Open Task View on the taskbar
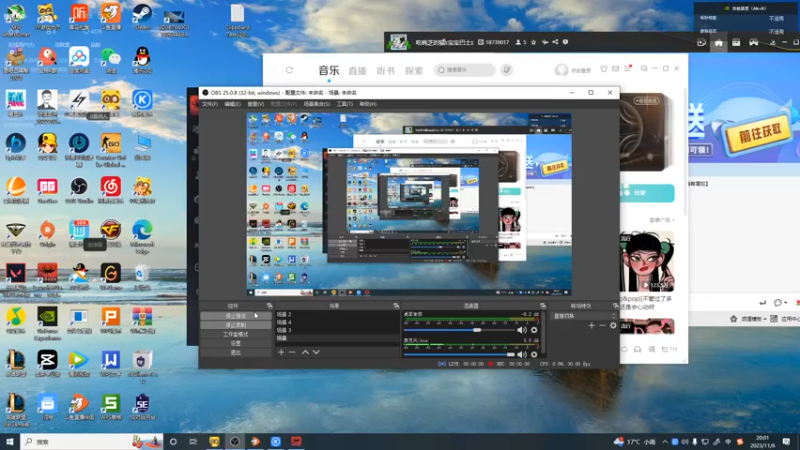Image resolution: width=800 pixels, height=450 pixels. [x=193, y=441]
